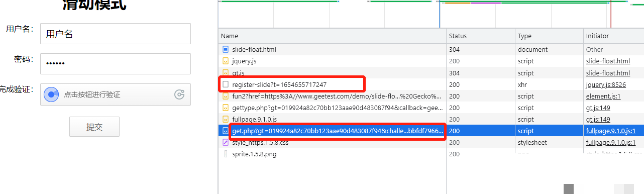Click the xhr type cell of register-slide
The image size is (644, 194).
point(523,84)
